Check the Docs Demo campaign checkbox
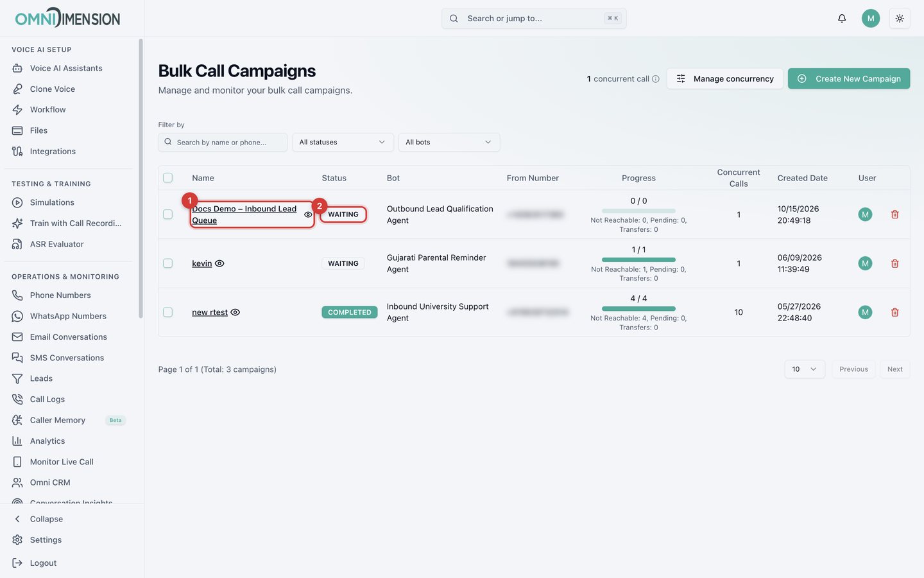 [168, 215]
